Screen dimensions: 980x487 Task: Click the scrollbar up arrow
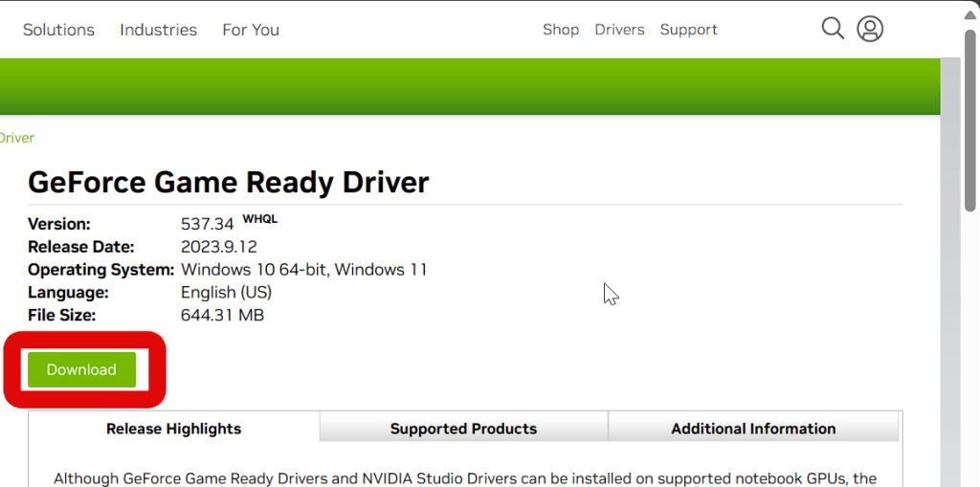970,13
